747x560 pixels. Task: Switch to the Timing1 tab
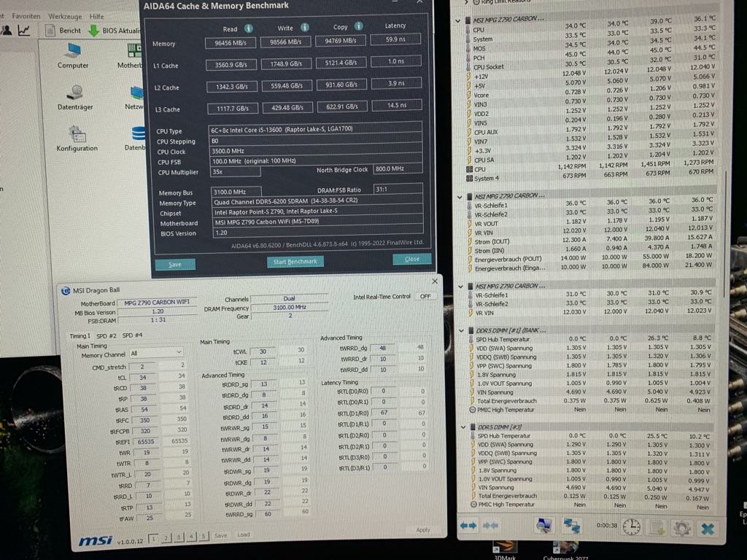(80, 335)
